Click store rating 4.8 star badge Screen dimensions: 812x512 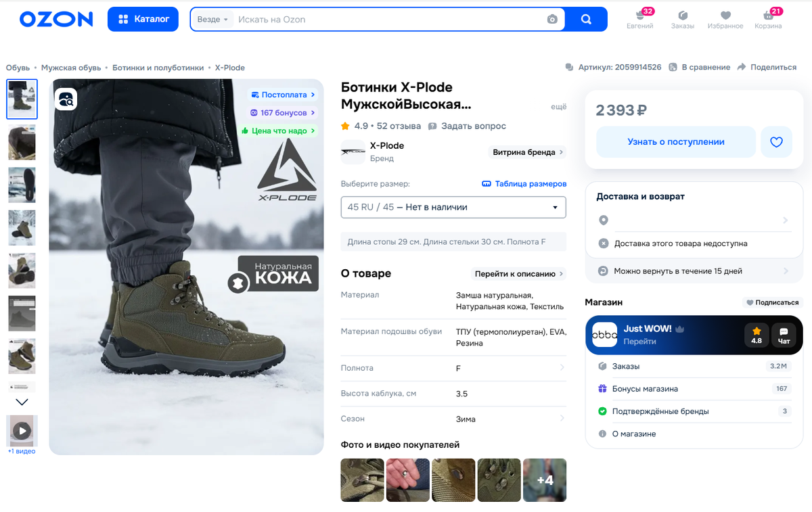[x=757, y=335]
